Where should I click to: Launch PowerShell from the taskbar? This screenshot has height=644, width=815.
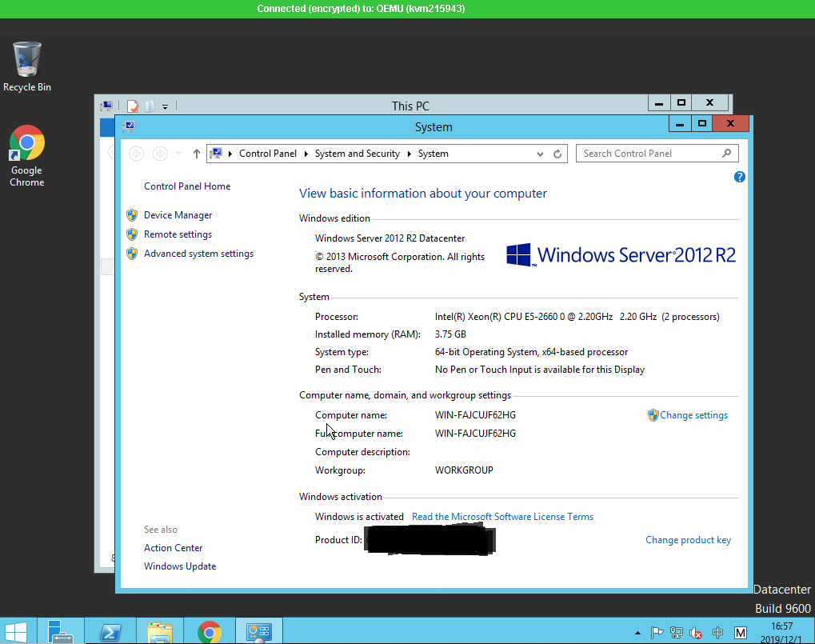point(110,631)
